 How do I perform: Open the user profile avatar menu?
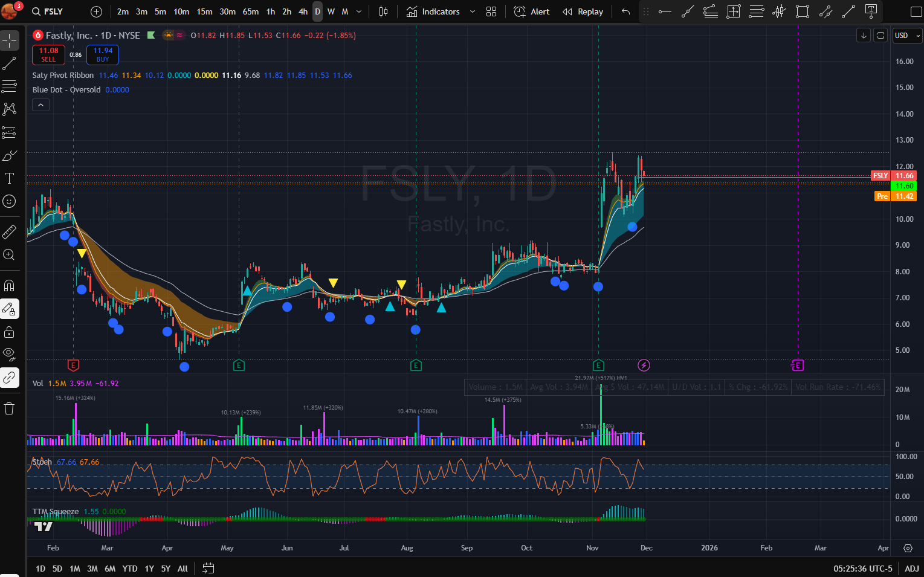click(x=10, y=10)
